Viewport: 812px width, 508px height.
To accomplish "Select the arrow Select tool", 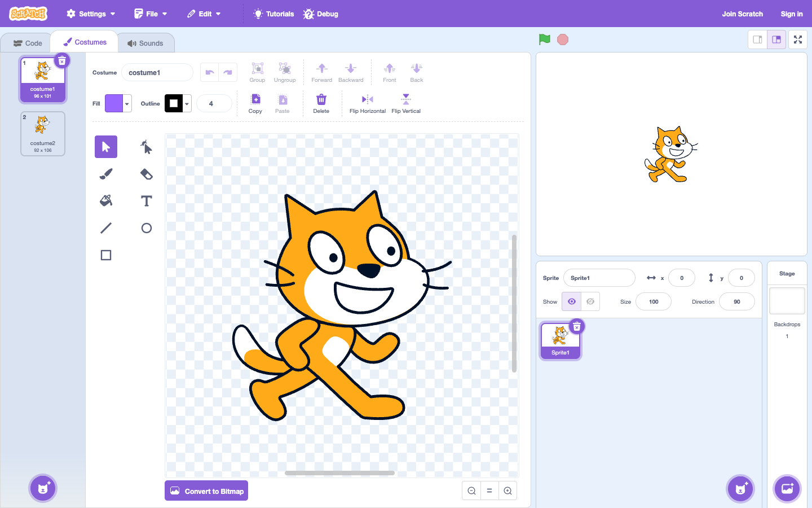I will coord(106,147).
